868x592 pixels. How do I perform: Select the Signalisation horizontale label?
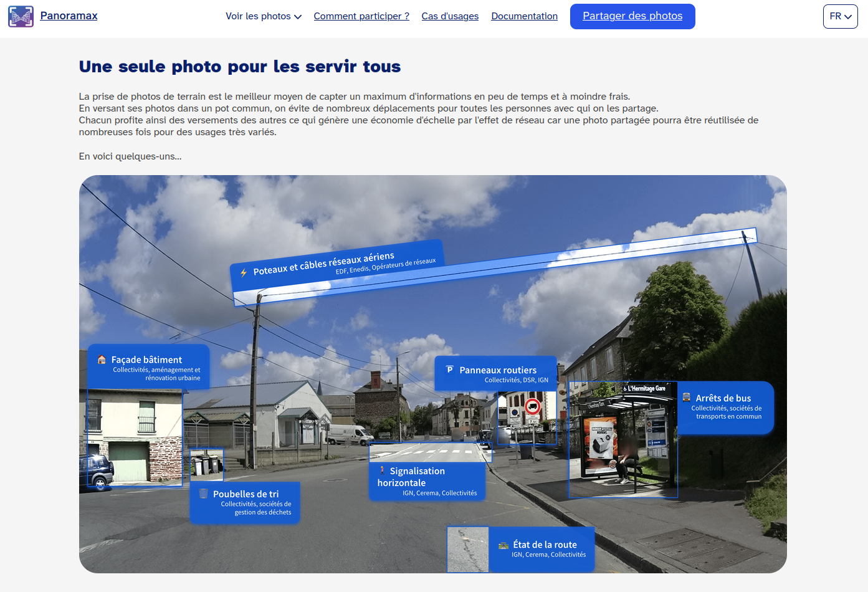(427, 481)
